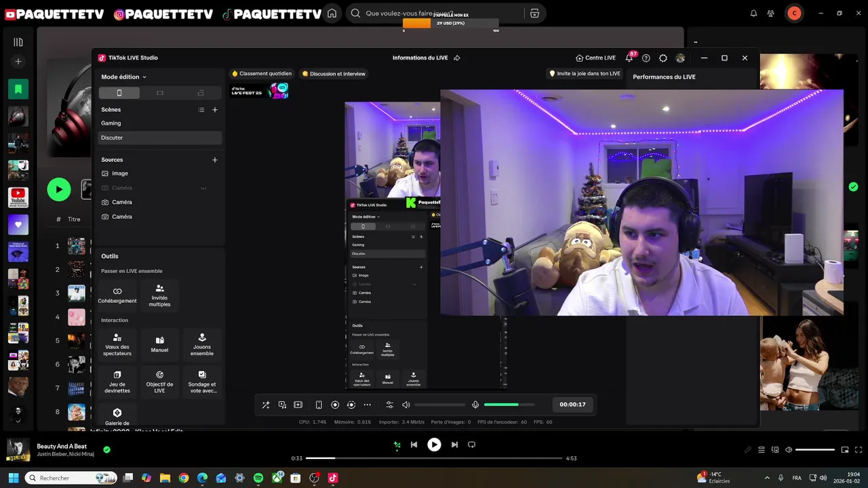868x488 pixels.
Task: Open Windows Start menu
Action: 14,478
